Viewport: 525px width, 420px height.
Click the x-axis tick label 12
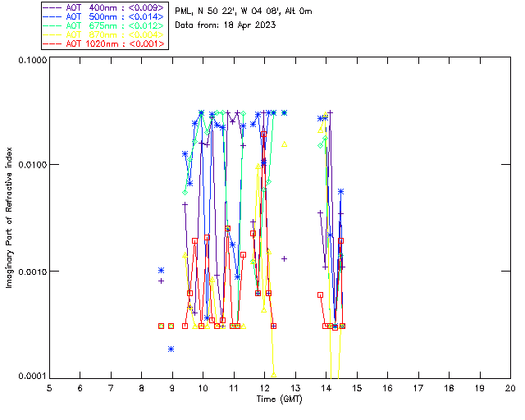point(264,387)
